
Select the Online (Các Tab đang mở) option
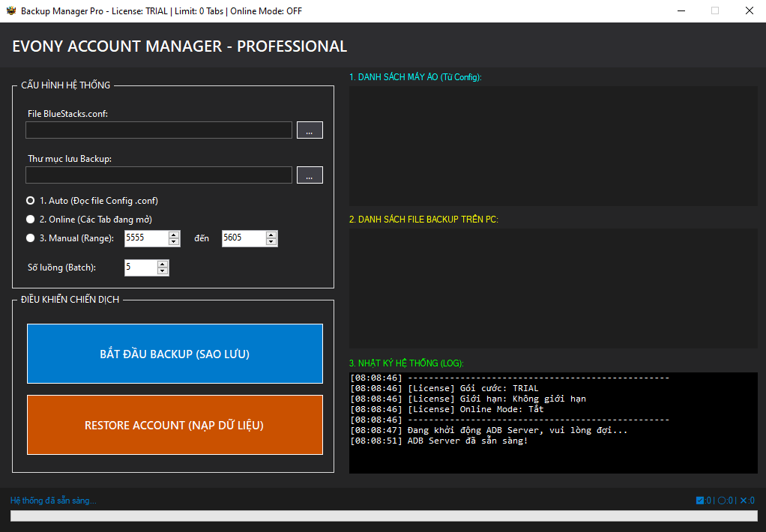tap(30, 219)
